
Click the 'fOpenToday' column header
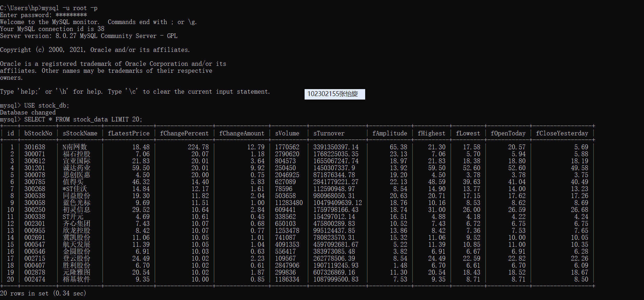click(x=508, y=133)
